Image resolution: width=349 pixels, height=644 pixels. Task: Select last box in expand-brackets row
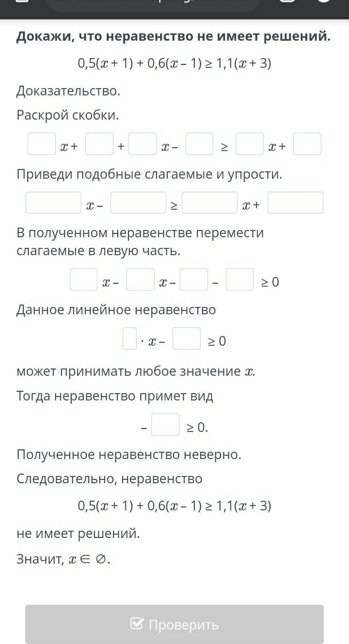pyautogui.click(x=307, y=144)
